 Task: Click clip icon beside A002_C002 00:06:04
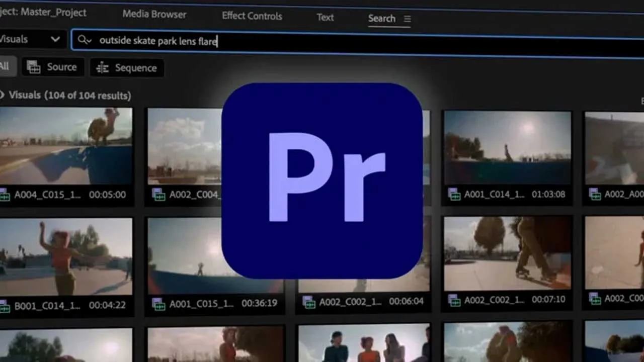(x=309, y=302)
